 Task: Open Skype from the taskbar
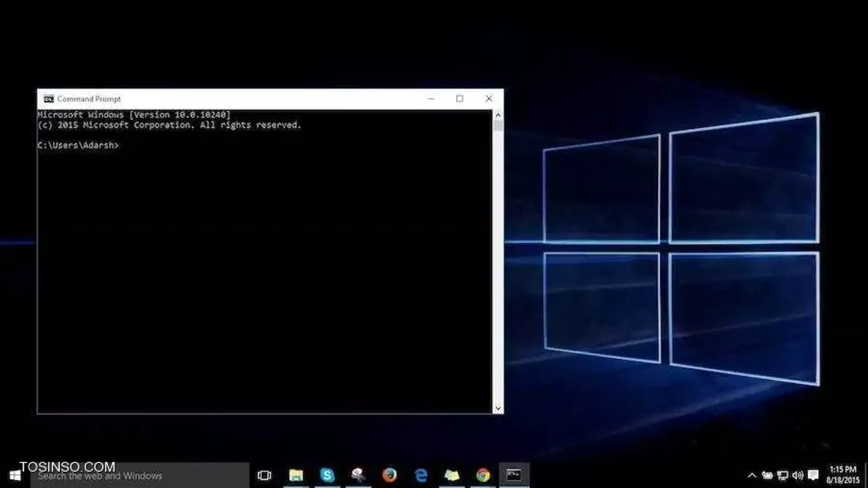click(327, 476)
